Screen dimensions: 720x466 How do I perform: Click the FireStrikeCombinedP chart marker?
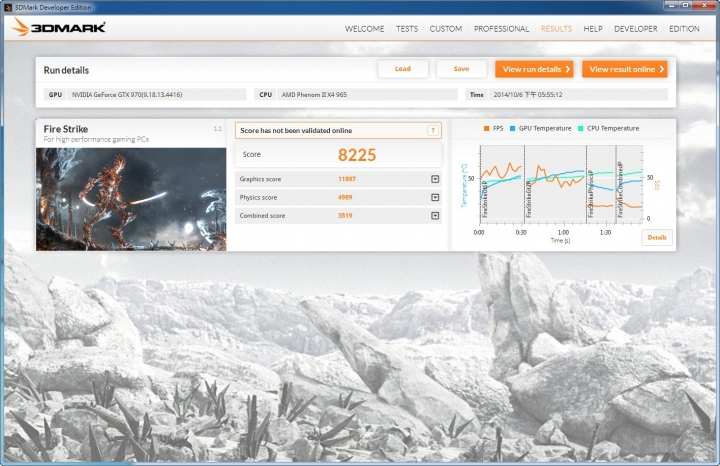(x=620, y=190)
